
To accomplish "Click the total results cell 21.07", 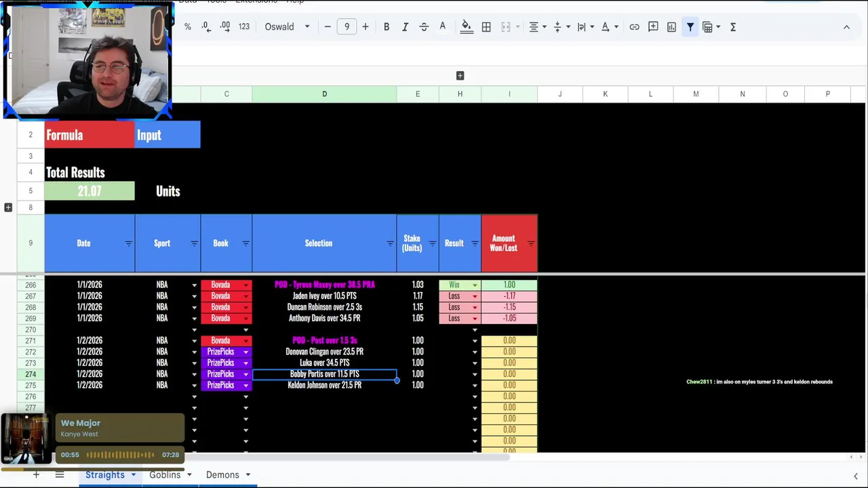I will pos(90,191).
